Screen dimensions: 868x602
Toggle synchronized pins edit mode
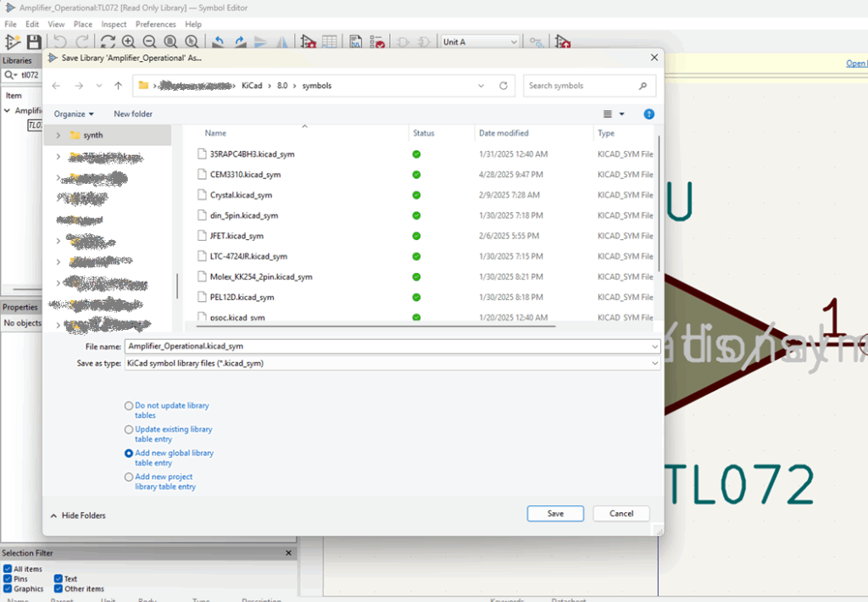[536, 42]
